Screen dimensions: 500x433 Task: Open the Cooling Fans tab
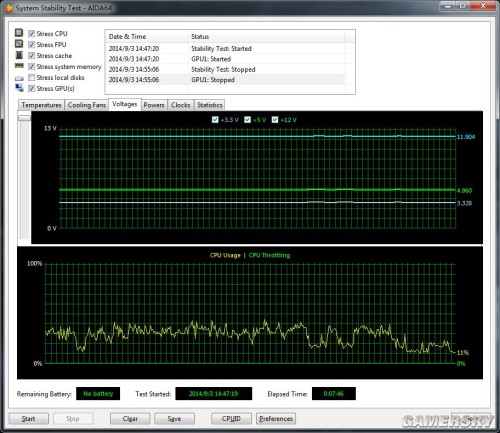87,105
